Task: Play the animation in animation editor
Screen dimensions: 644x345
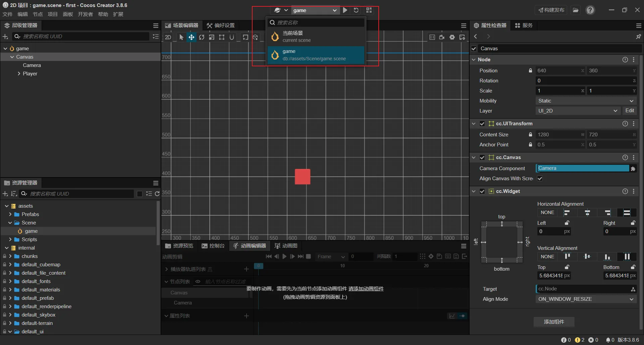Action: coord(284,257)
